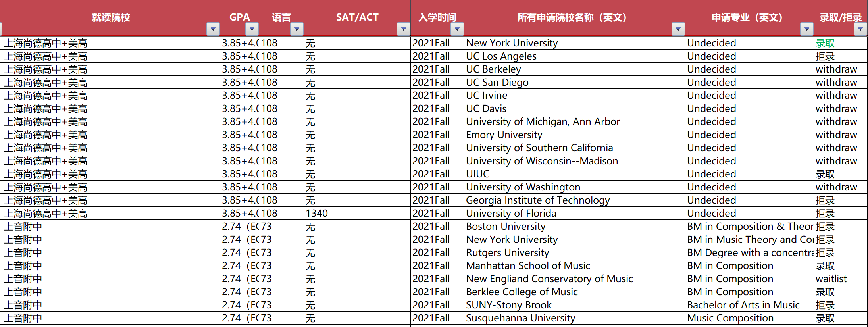This screenshot has width=868, height=327.
Task: Click the BM in Composition & Theory cell
Action: [x=749, y=227]
